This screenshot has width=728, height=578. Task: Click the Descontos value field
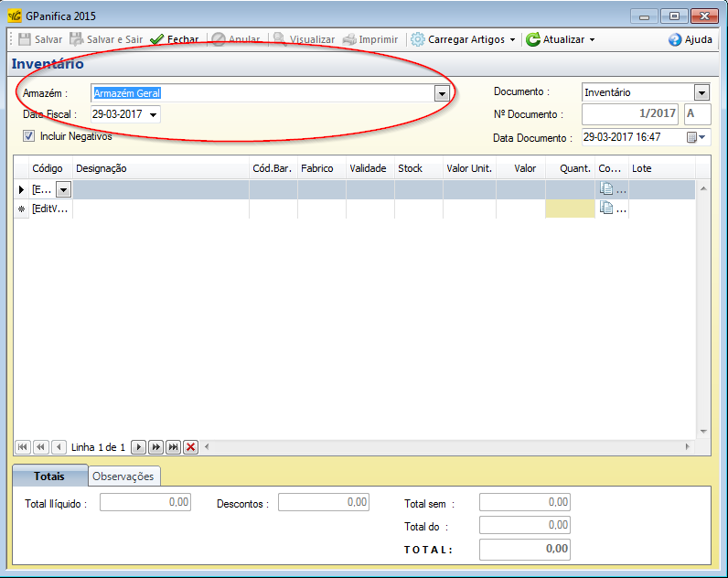[324, 502]
